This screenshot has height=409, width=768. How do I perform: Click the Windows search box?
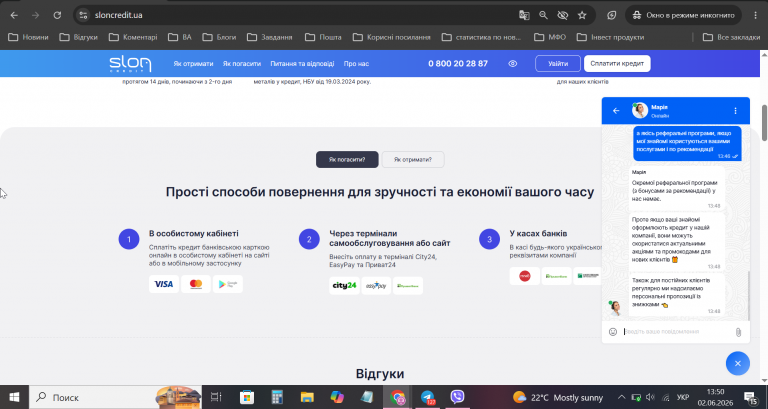coord(116,397)
